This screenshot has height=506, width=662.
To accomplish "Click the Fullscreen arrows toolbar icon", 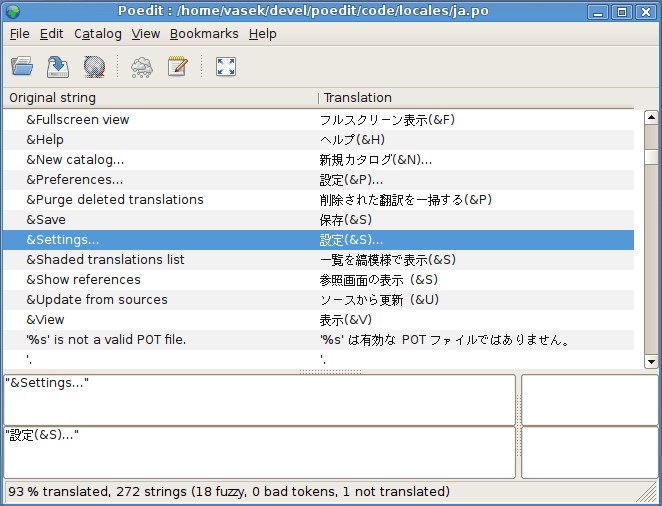I will click(x=226, y=67).
